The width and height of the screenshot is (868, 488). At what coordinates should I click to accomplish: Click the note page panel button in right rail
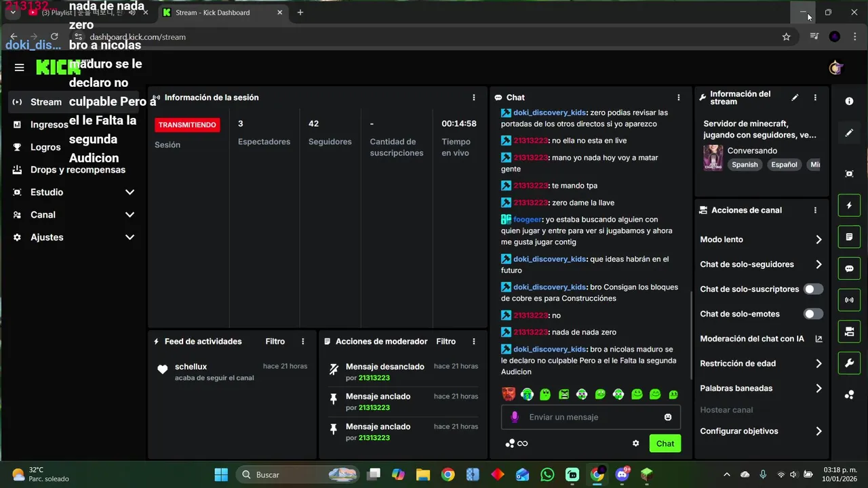pos(849,237)
